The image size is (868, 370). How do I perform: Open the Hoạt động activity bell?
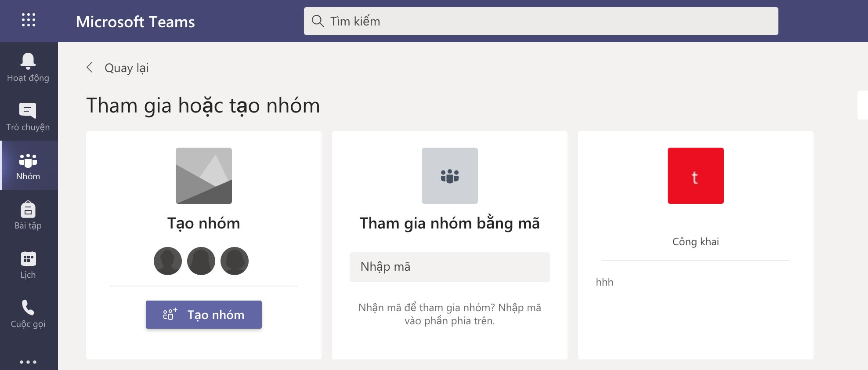(x=28, y=67)
